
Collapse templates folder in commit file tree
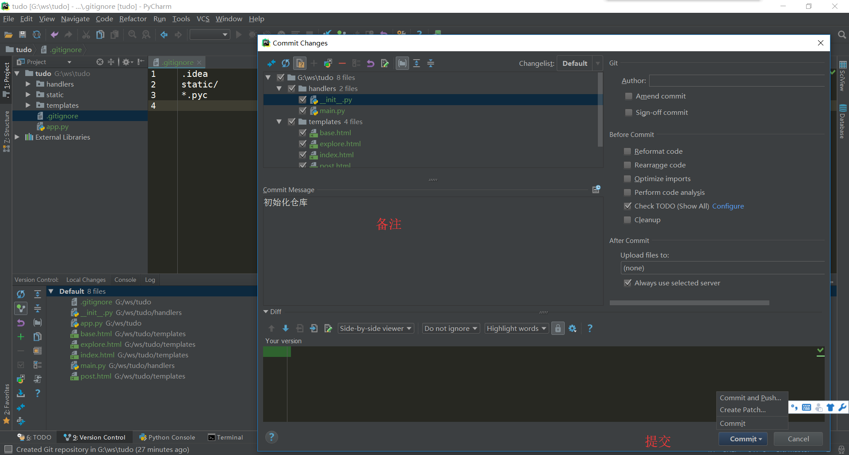[279, 122]
